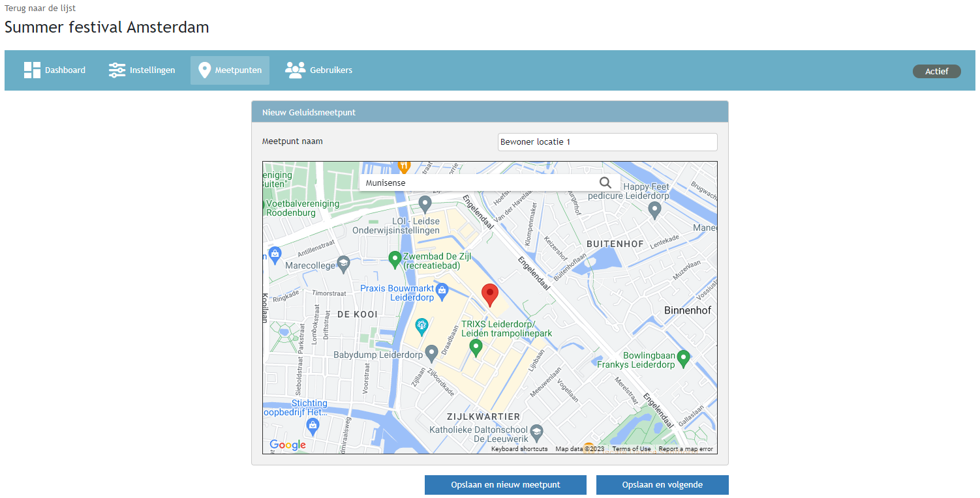Switch to the Gebruikers tab
Image resolution: width=980 pixels, height=498 pixels.
[318, 70]
